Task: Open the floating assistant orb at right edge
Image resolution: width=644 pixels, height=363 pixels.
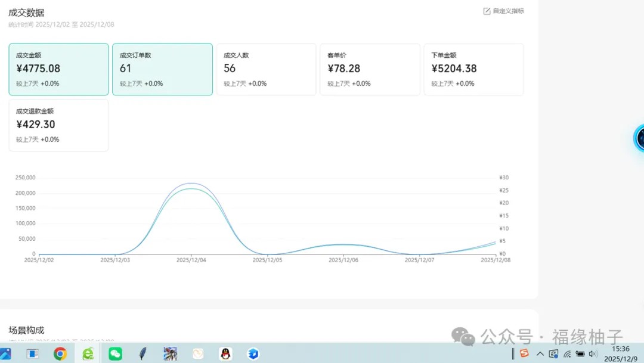Action: point(640,138)
